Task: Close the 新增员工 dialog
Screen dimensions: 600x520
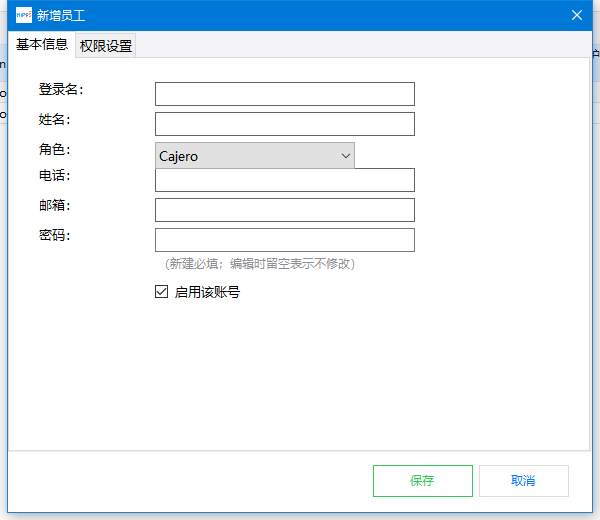Action: [577, 15]
